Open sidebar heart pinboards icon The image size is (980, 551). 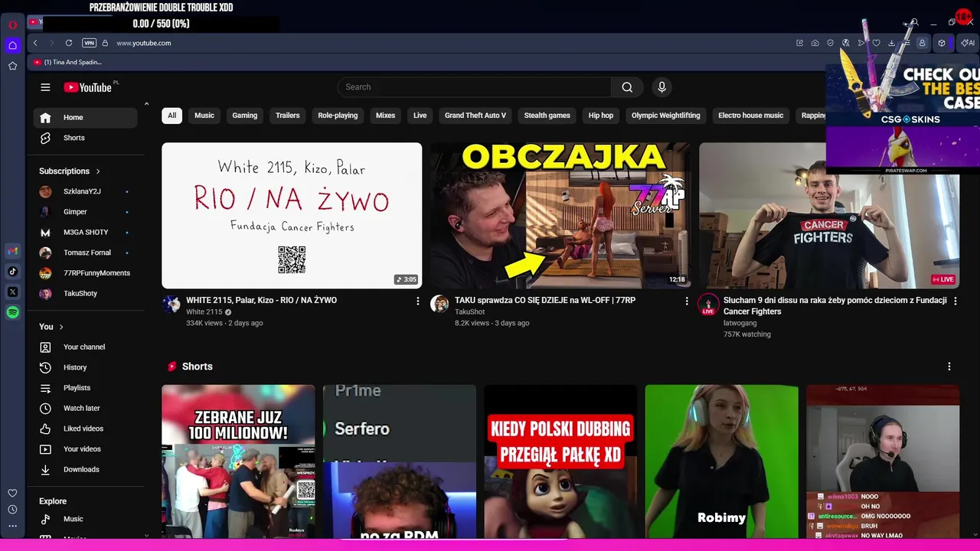click(x=12, y=494)
